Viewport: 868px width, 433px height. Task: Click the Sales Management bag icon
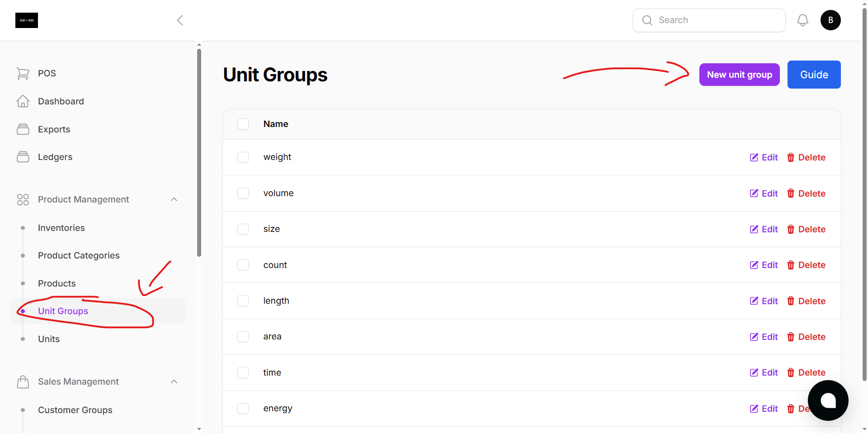pyautogui.click(x=23, y=381)
